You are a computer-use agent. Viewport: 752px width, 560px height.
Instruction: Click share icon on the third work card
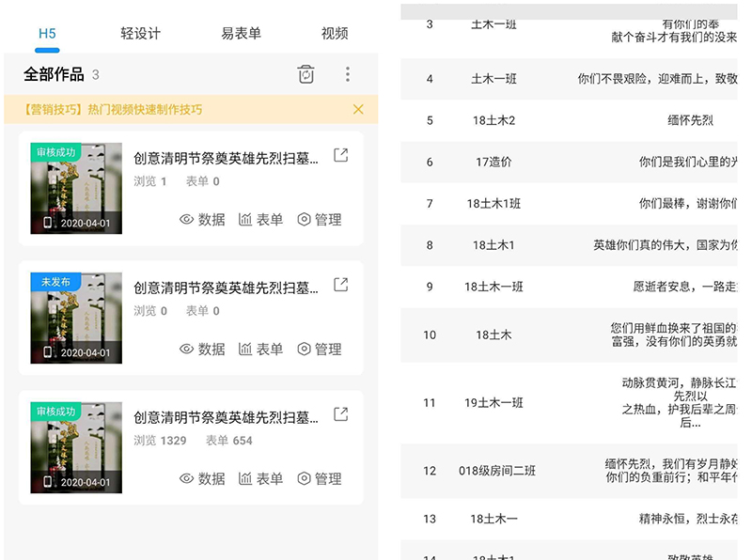tap(341, 414)
